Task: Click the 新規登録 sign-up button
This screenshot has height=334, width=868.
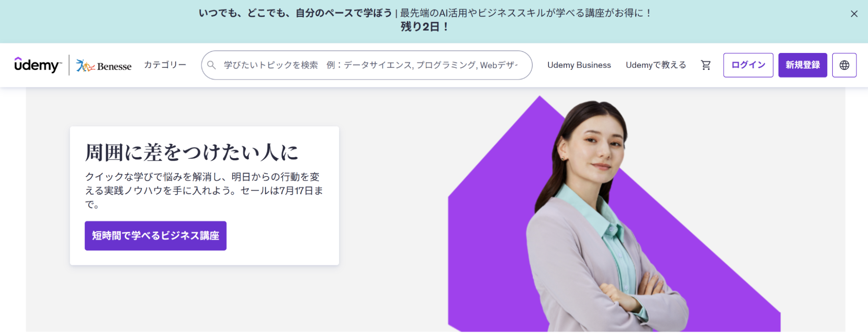Action: (802, 65)
